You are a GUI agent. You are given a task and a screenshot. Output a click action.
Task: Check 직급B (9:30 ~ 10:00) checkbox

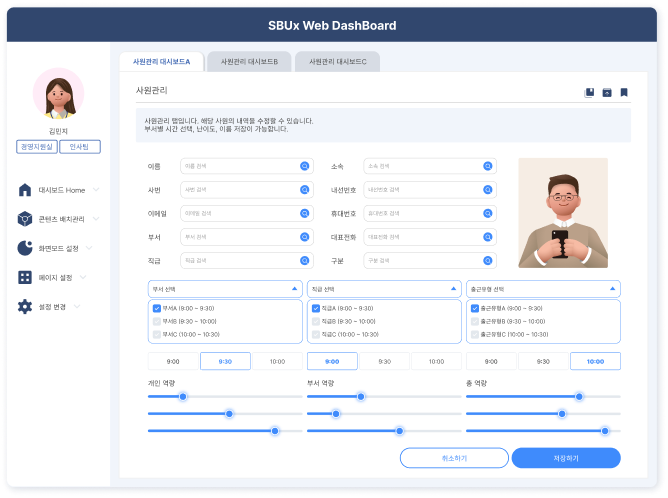pos(316,322)
